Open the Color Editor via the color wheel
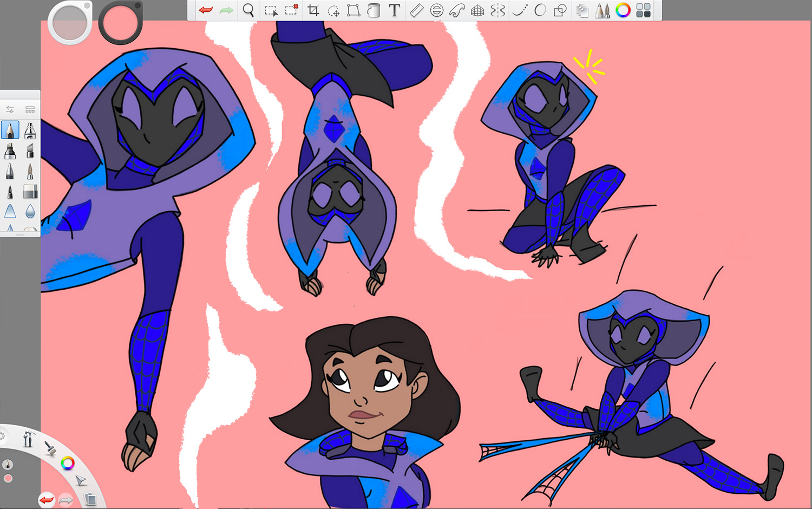812x509 pixels. pos(623,10)
